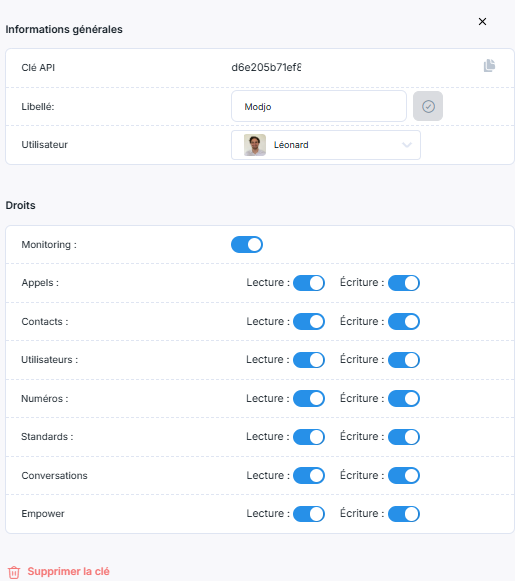Select the API key value text
515x581 pixels.
pyautogui.click(x=266, y=67)
